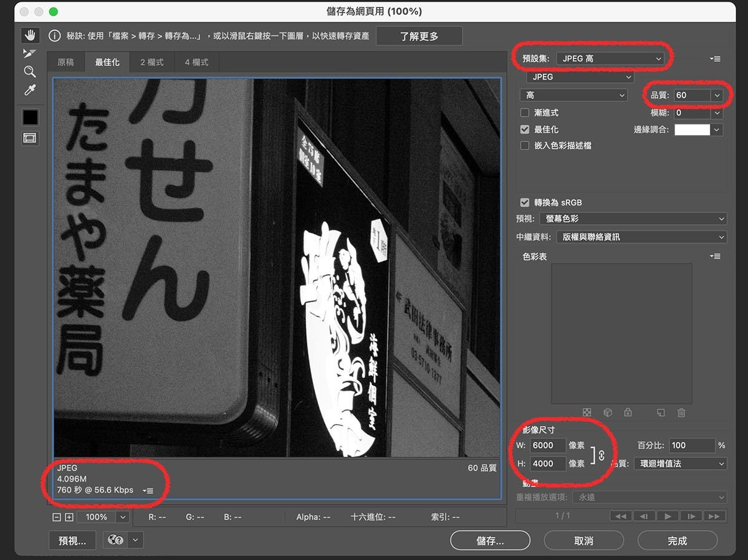Click the 完成 button
The image size is (748, 560).
(677, 541)
